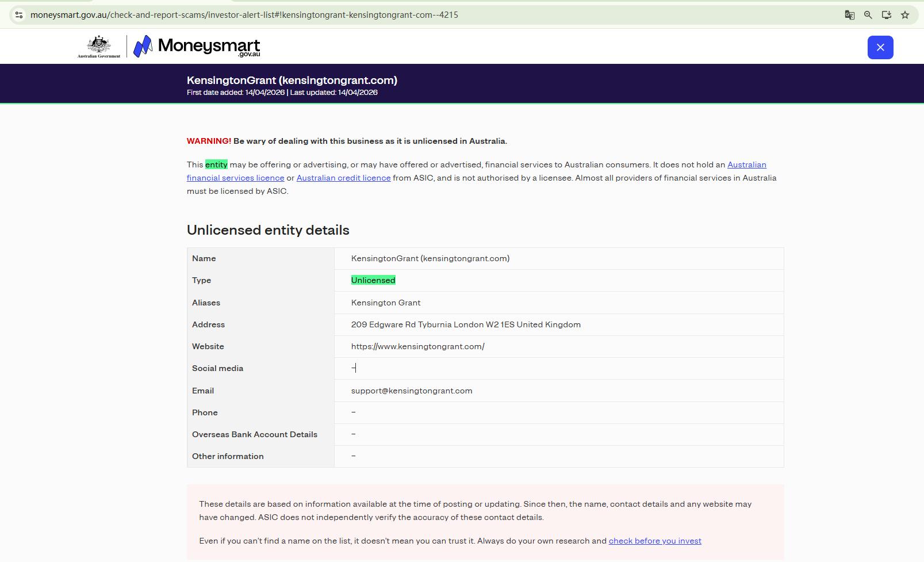Click the 'Phone' row label

(205, 412)
